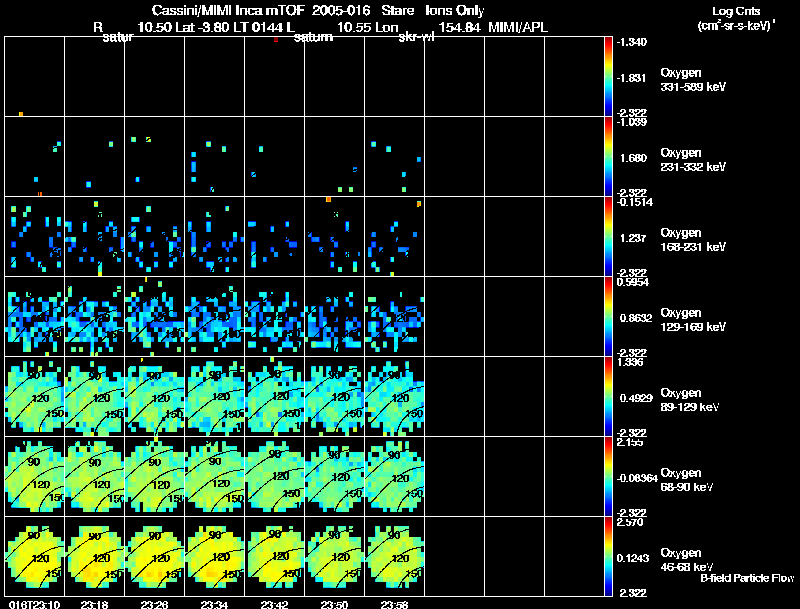Pick the Oxygen 46-68 keV image at 23:42
Screen dimensions: 800x609
275,556
